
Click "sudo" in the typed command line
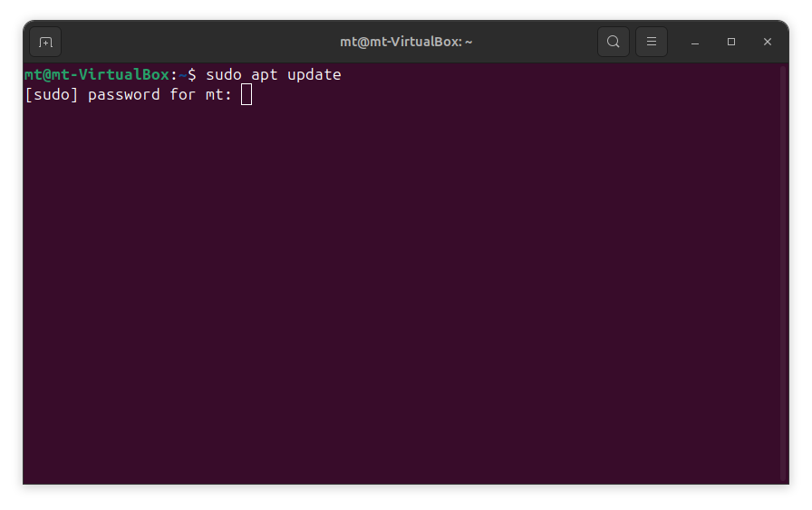pyautogui.click(x=224, y=75)
